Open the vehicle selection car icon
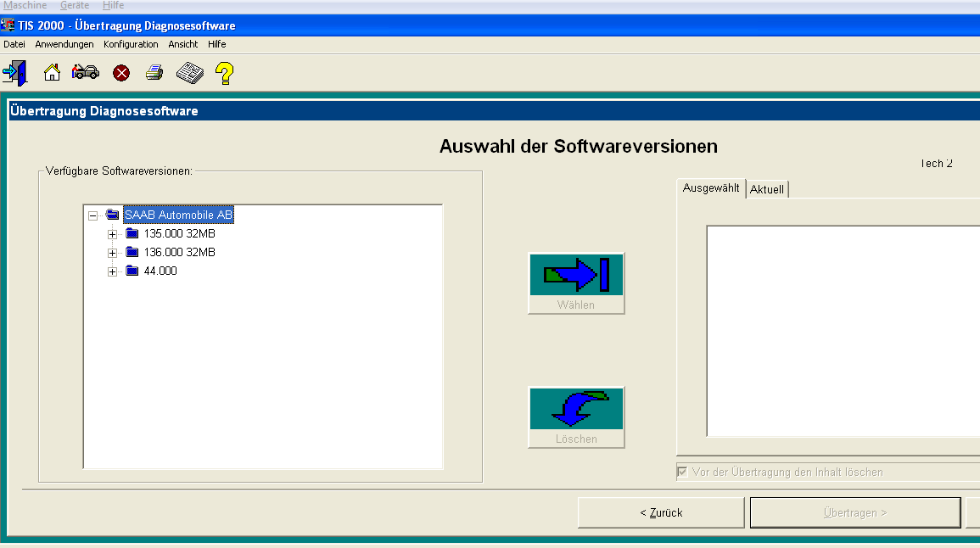Screen dimensions: 980x548 click(86, 72)
